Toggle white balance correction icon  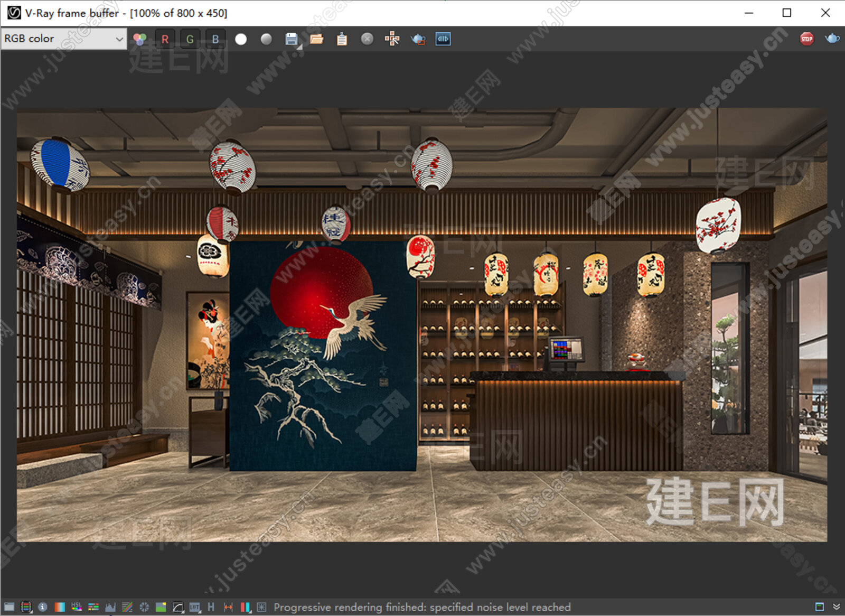(60, 607)
